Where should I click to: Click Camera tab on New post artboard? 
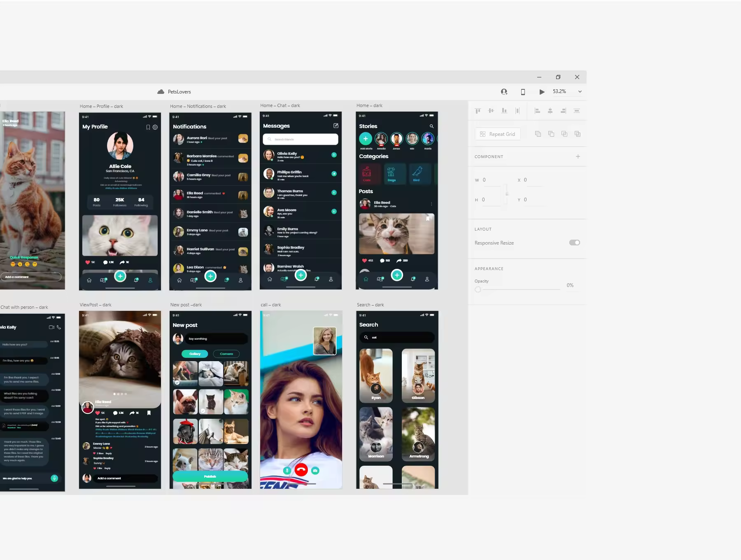pos(226,354)
